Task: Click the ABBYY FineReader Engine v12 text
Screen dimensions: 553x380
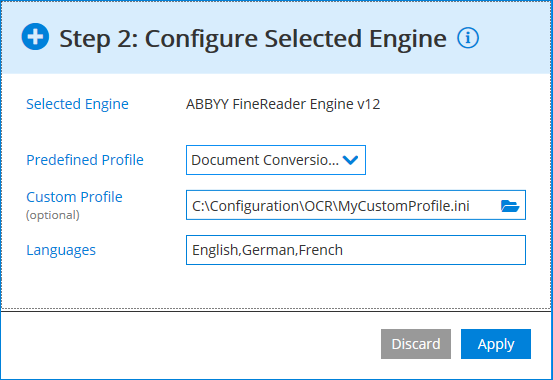Action: (x=283, y=104)
